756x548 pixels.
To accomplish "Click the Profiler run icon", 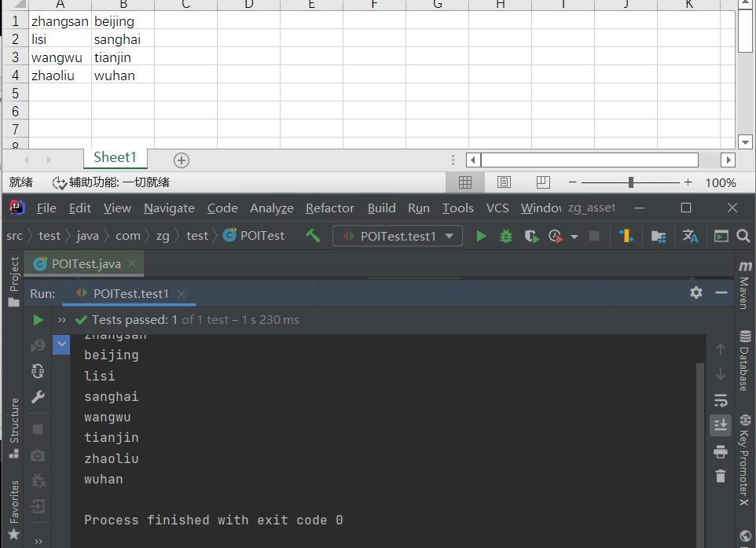I will tap(556, 237).
